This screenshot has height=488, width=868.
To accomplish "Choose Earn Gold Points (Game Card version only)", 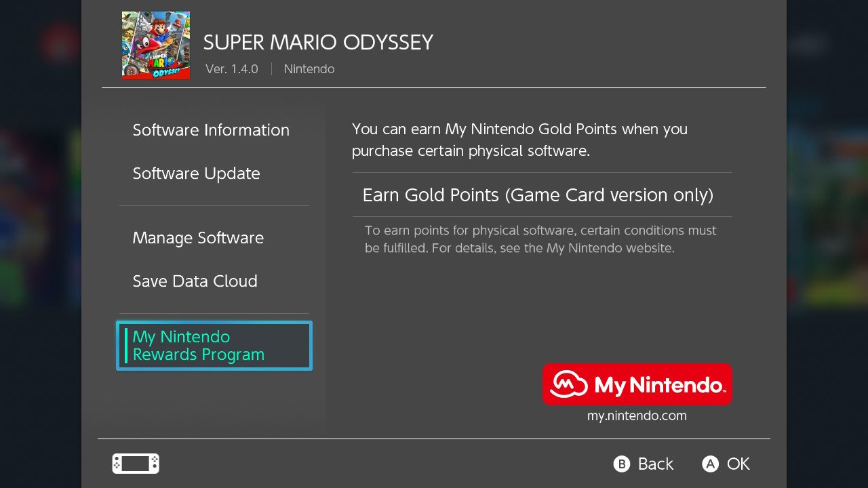I will point(542,195).
